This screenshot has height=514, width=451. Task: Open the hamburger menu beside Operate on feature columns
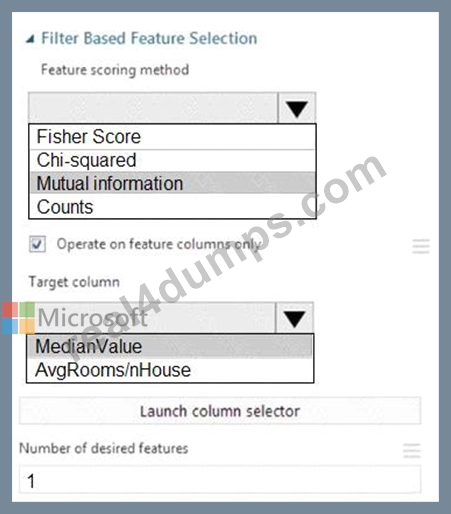coord(421,246)
